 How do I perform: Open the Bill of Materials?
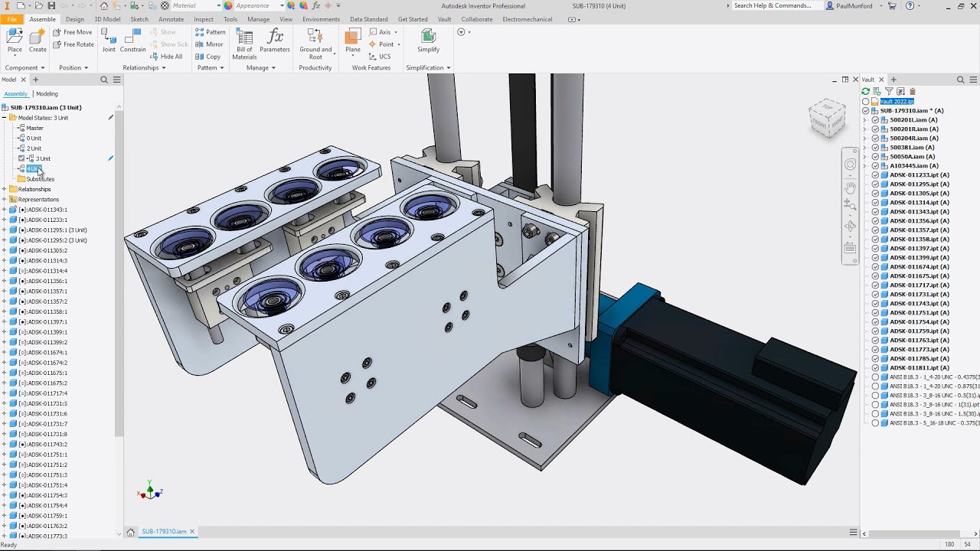(244, 44)
